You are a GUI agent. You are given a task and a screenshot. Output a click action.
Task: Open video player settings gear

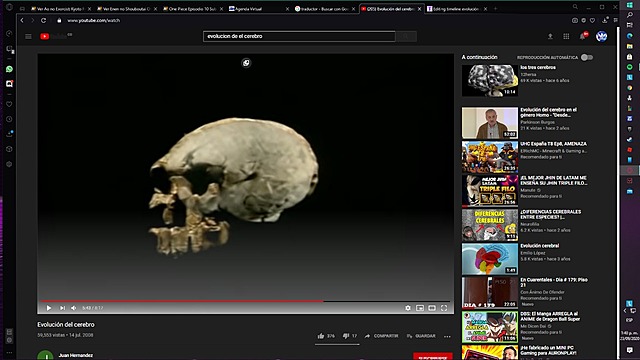pos(408,308)
